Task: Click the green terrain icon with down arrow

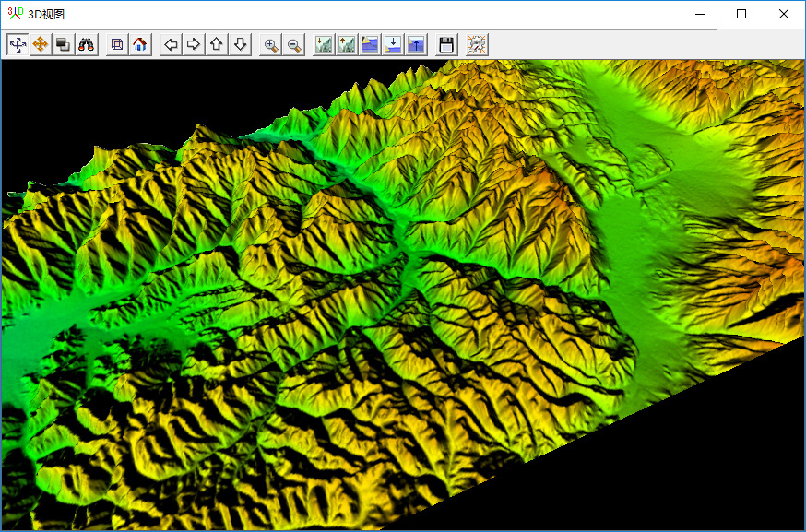Action: click(324, 44)
